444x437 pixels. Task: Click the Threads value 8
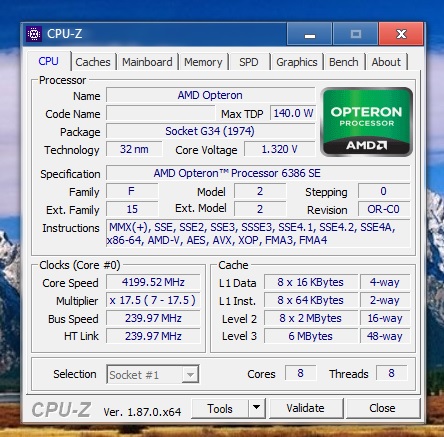pyautogui.click(x=392, y=373)
